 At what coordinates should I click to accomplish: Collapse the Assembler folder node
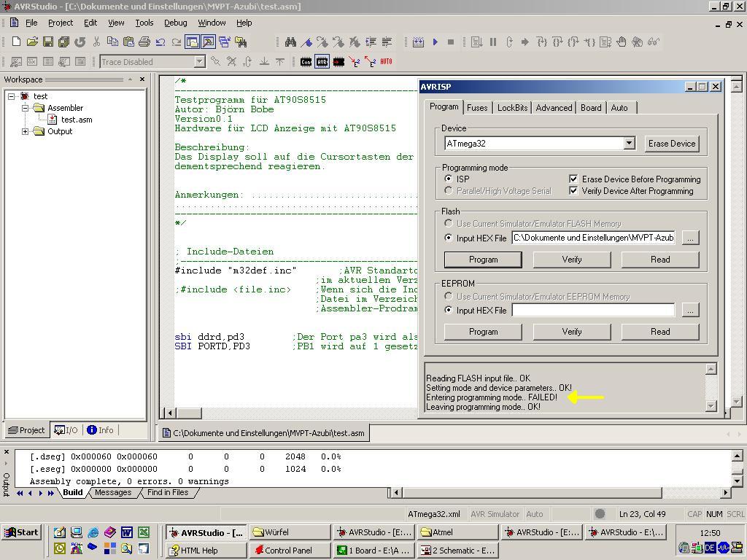coord(26,109)
